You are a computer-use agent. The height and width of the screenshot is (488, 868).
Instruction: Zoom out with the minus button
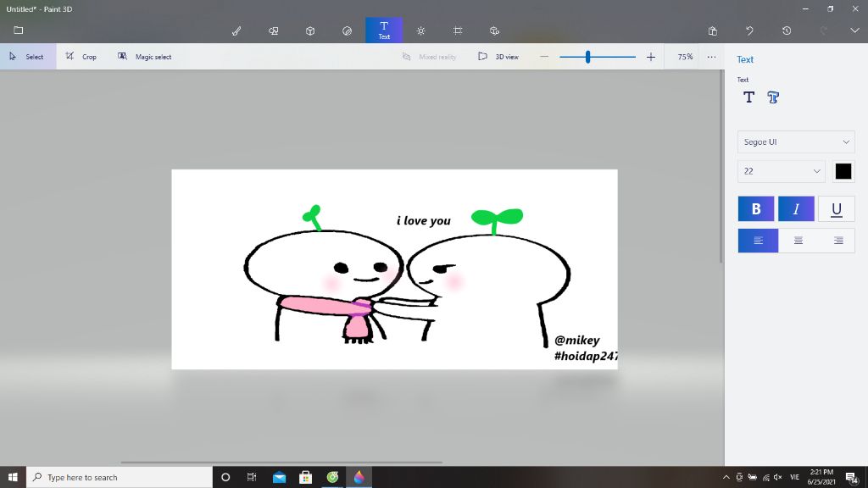544,57
